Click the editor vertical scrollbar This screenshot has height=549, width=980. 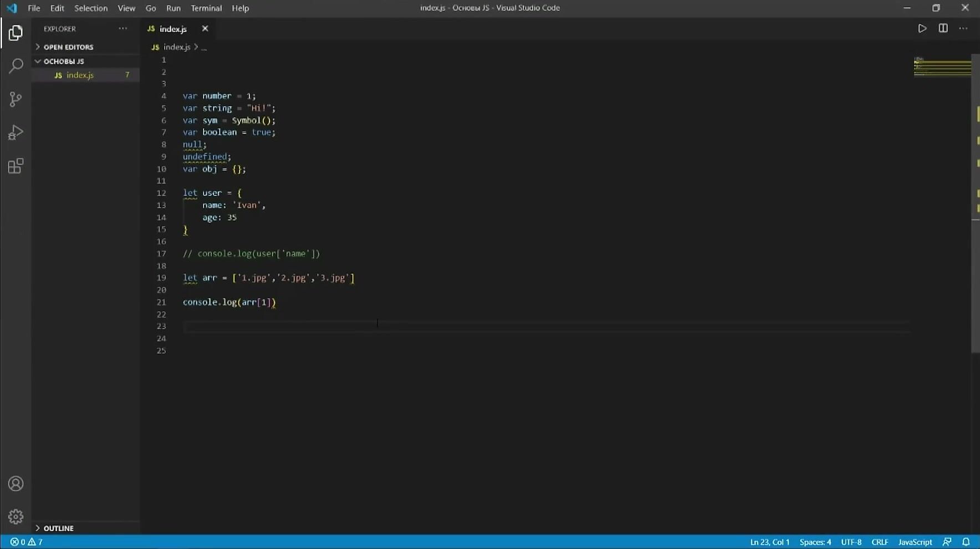pos(976,203)
